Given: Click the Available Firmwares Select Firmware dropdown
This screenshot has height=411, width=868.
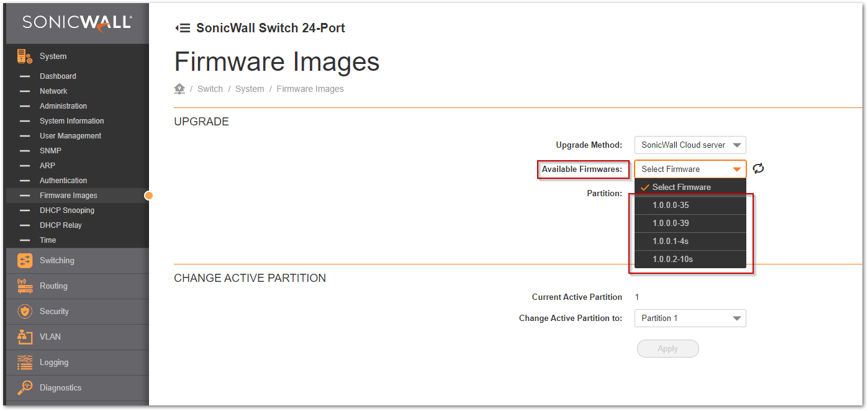Looking at the screenshot, I should (690, 169).
